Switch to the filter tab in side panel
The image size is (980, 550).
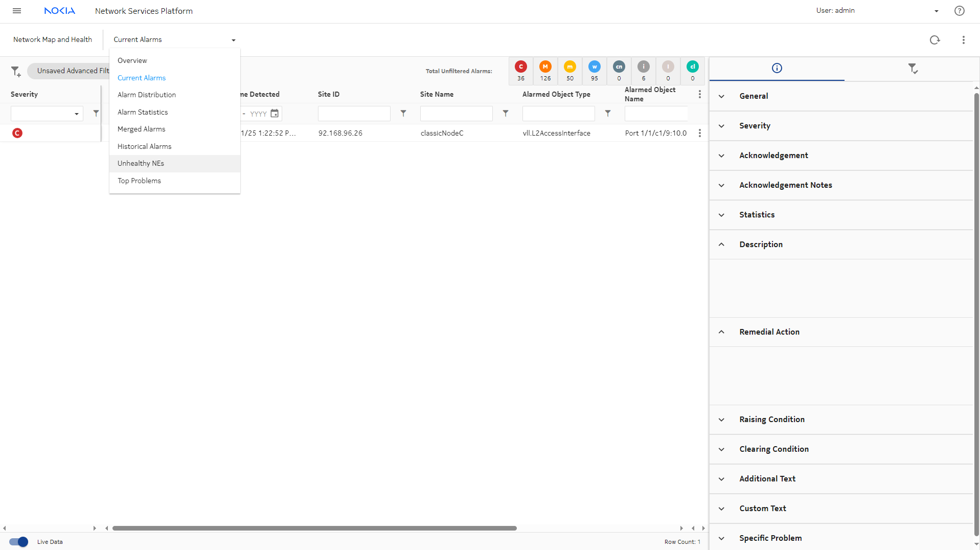913,69
